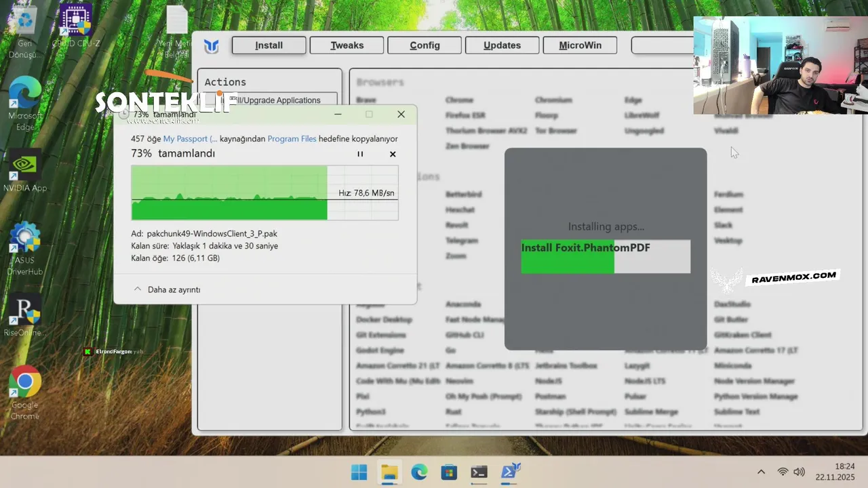Select Betterbird application
This screenshot has width=868, height=488.
point(464,195)
